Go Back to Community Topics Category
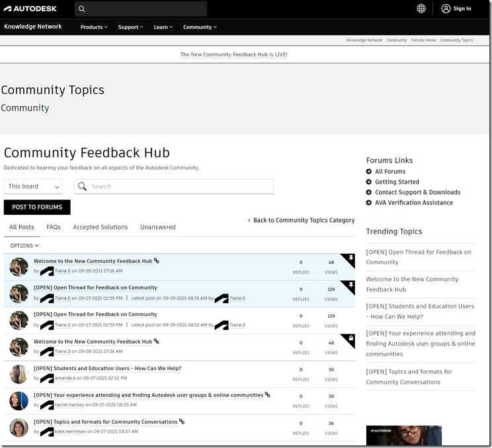The height and width of the screenshot is (448, 492). [x=304, y=221]
